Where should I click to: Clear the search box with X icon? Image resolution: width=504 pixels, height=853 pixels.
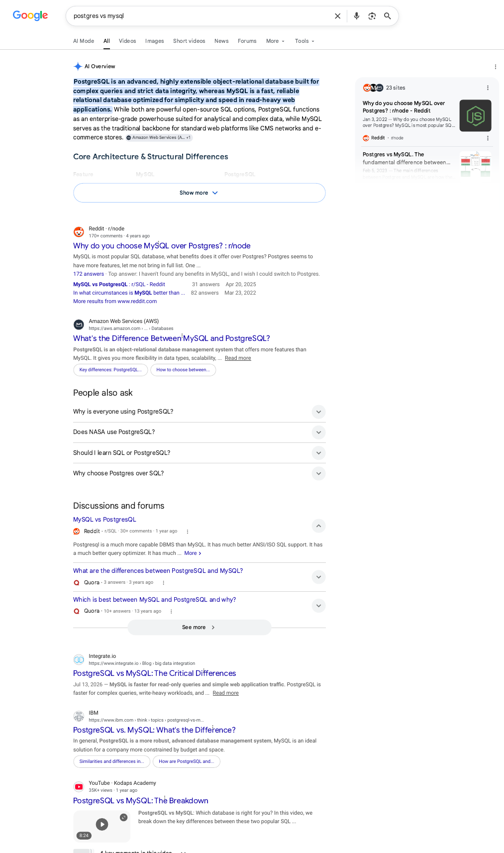[x=338, y=16]
